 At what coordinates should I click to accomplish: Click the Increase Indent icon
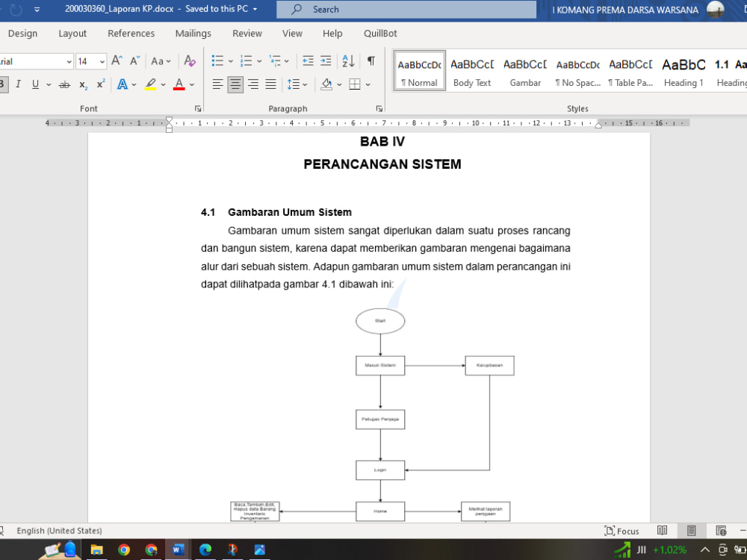(x=326, y=60)
